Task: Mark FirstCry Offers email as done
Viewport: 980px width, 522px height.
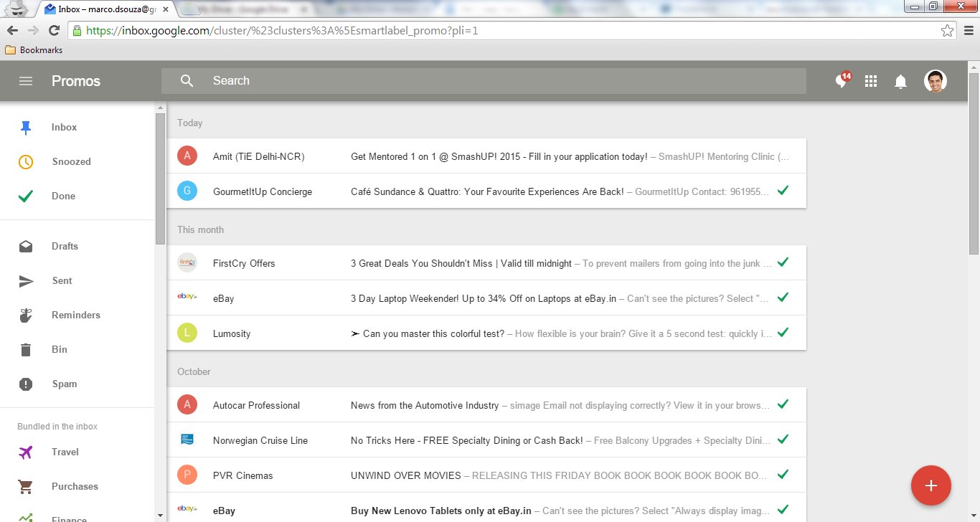Action: [783, 262]
